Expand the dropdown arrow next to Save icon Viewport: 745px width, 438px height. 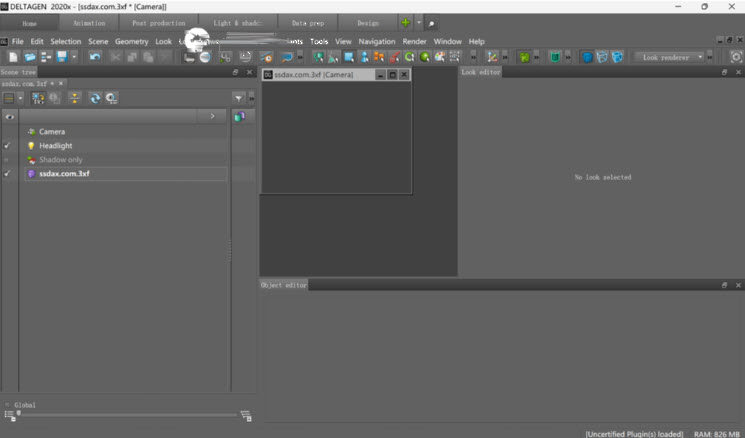(73, 57)
